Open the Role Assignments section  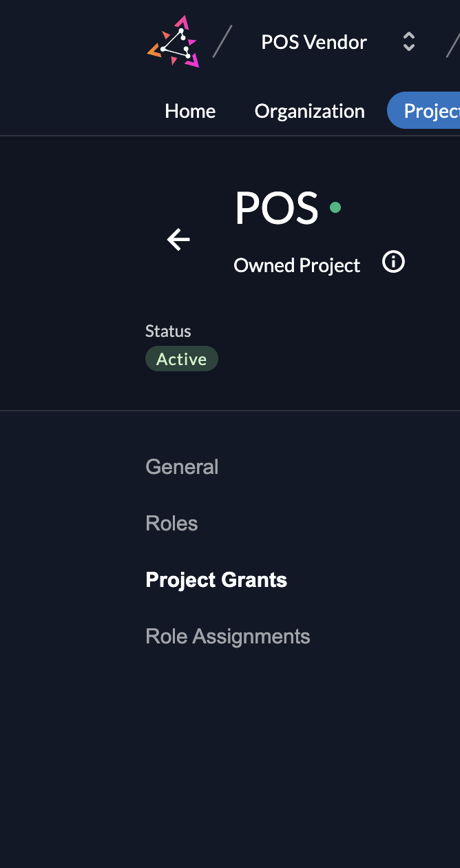pyautogui.click(x=228, y=637)
